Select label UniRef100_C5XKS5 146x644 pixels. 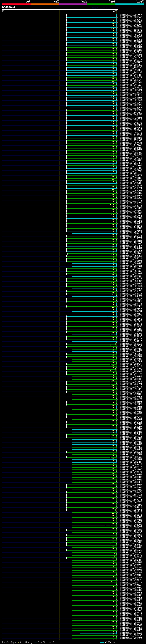pyautogui.click(x=131, y=281)
